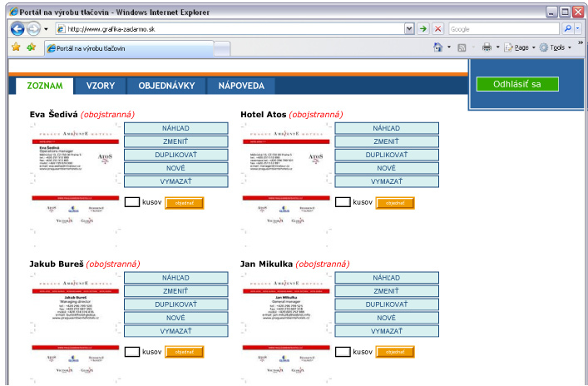Click ZMENIŤ for Jakub Bureš card

175,291
